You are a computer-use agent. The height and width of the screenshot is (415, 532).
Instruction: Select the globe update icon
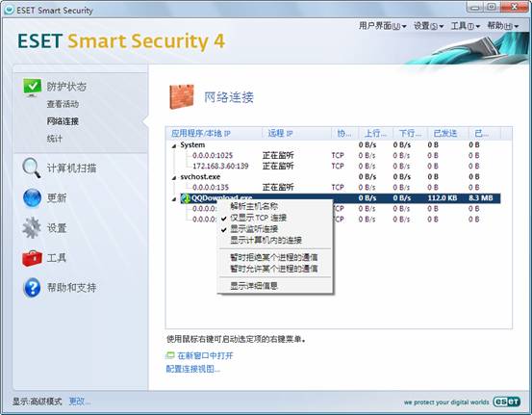click(x=32, y=197)
